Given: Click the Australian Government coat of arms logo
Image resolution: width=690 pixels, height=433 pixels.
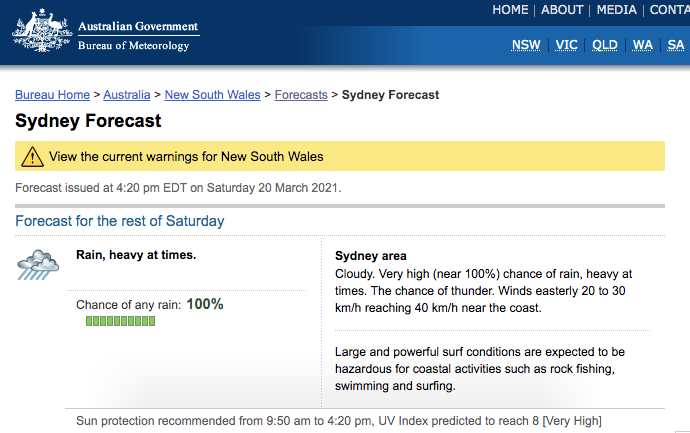Looking at the screenshot, I should 42,31.
